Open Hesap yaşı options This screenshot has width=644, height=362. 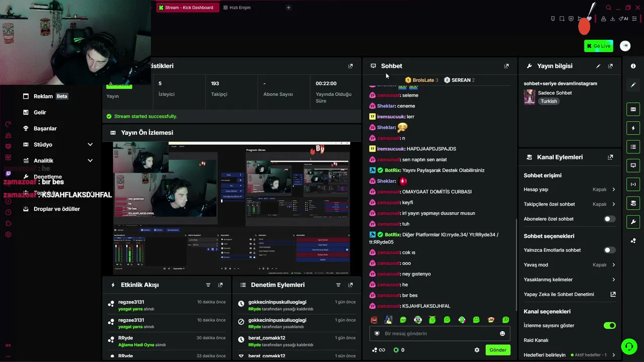(570, 190)
